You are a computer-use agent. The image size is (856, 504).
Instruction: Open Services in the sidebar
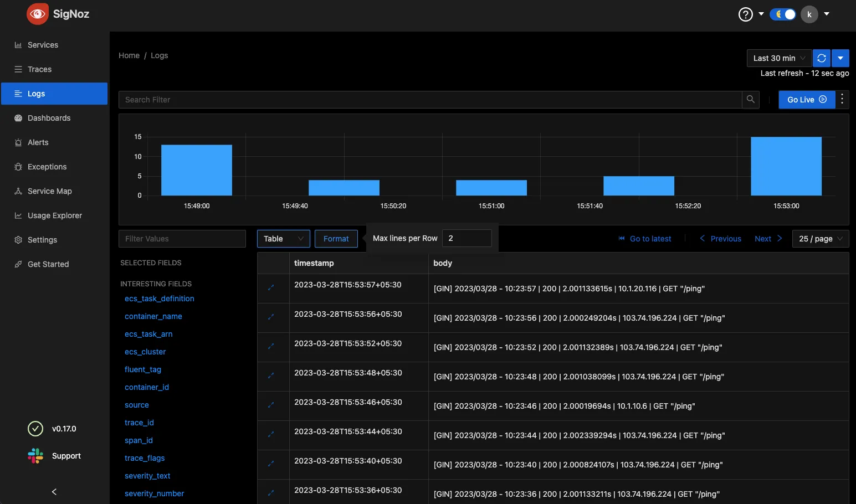pos(54,45)
